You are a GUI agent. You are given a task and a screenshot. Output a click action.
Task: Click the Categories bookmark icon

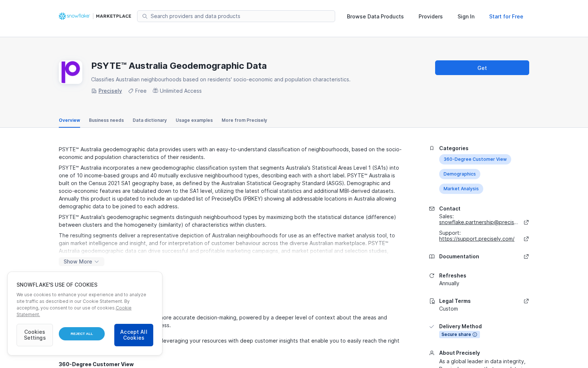coord(432,148)
